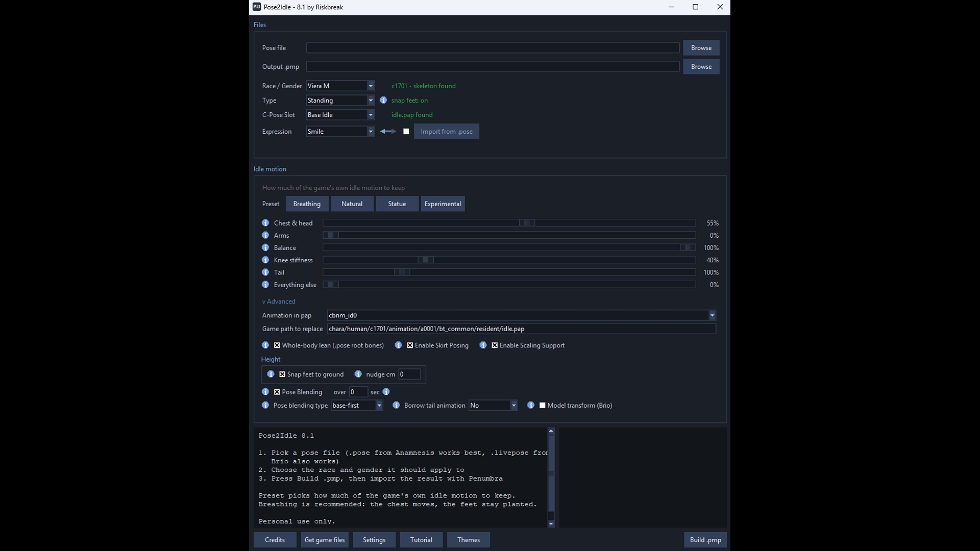Open the C-Pose Slot dropdown
980x551 pixels.
coord(340,115)
